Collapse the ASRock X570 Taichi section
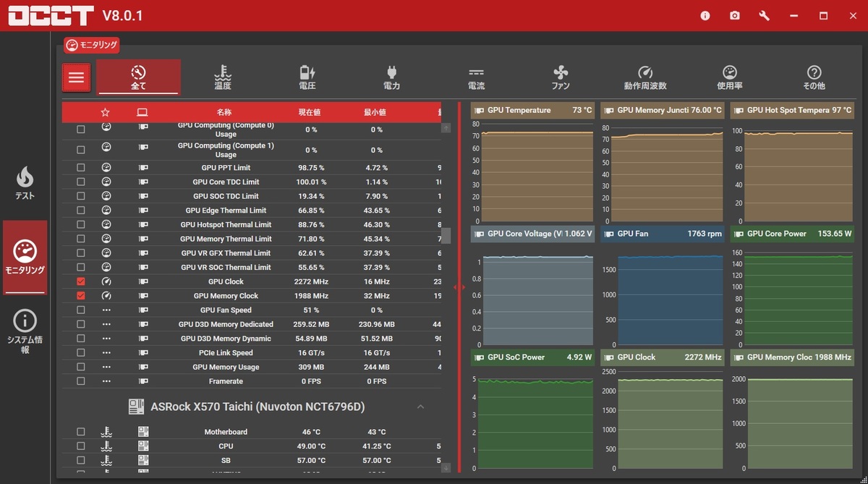 point(420,407)
